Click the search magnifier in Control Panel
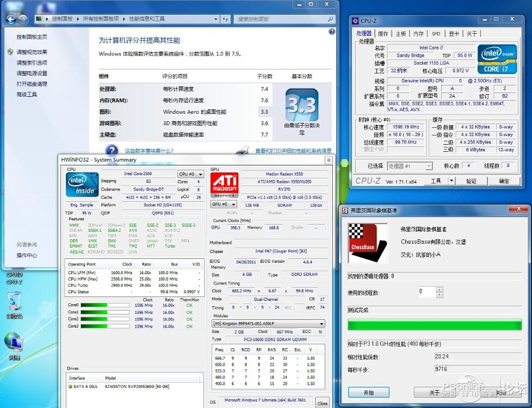532x408 pixels. [331, 19]
